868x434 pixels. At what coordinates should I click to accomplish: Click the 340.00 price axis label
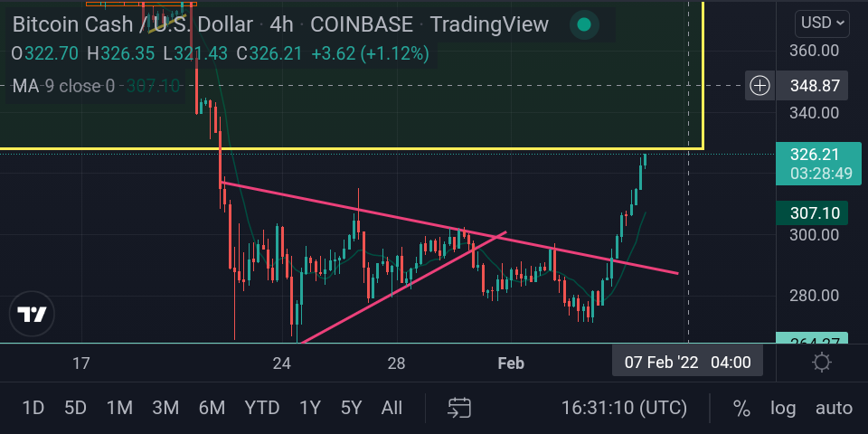[814, 113]
